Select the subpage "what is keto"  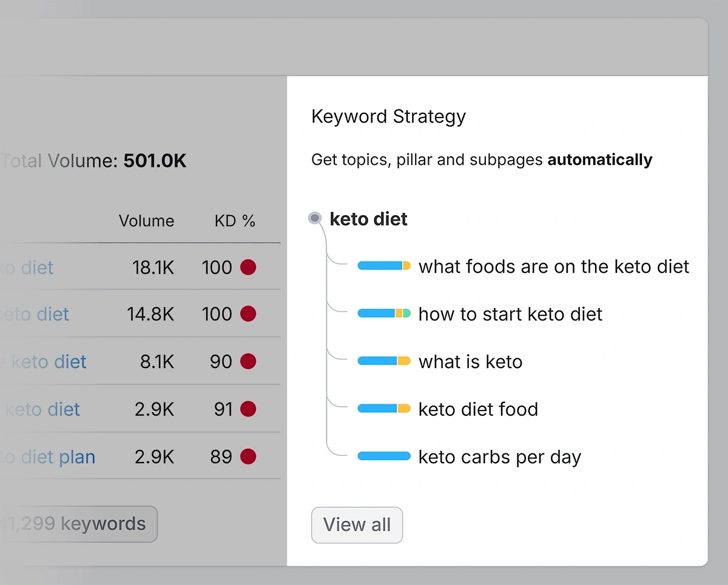tap(470, 361)
